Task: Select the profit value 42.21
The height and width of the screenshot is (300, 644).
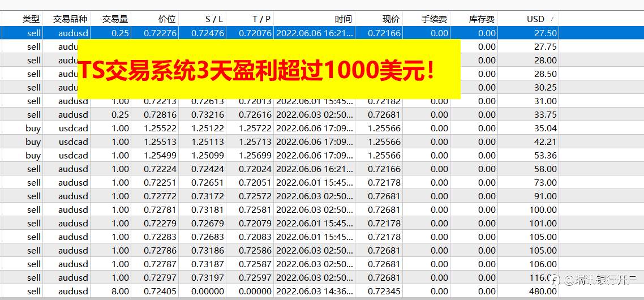Action: tap(546, 142)
